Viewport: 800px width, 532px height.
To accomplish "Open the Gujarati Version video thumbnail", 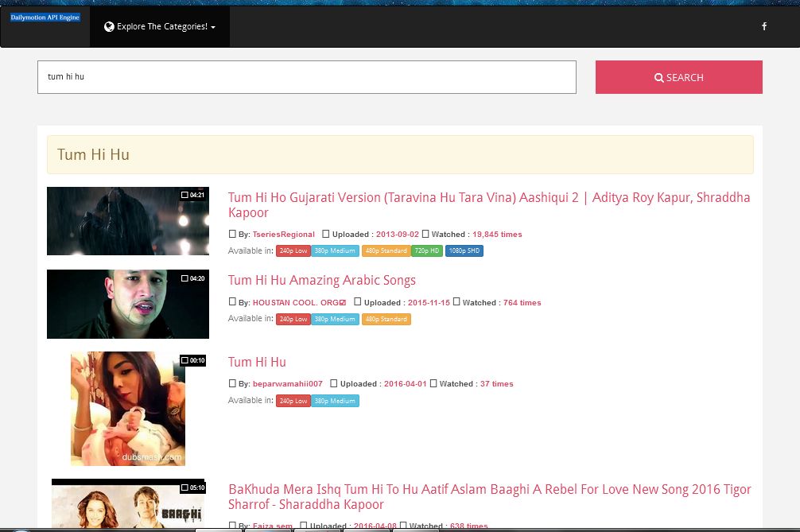I will 127,221.
